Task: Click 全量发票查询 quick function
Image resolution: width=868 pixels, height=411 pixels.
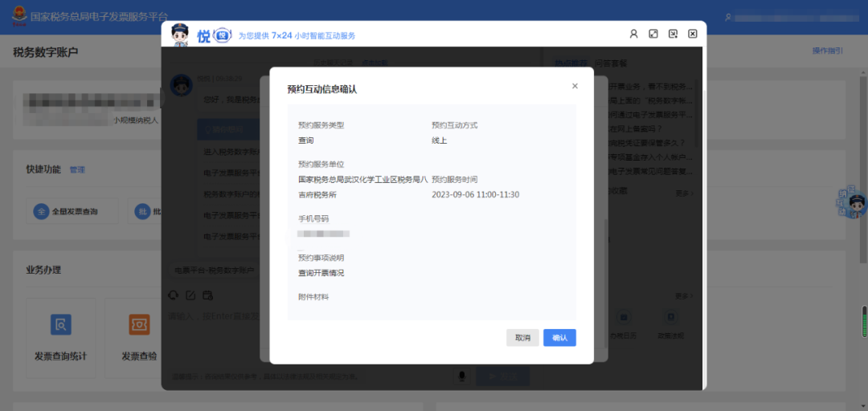Action: tap(72, 211)
